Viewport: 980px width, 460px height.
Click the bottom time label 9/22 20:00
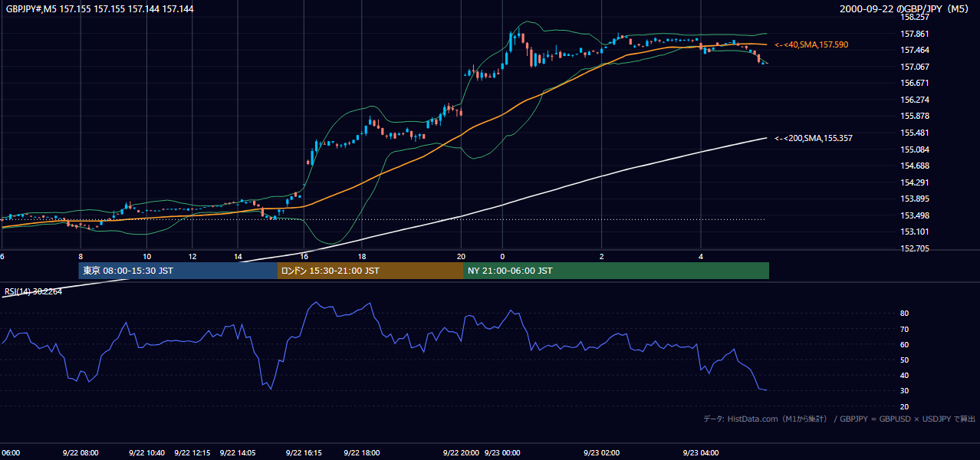point(462,452)
